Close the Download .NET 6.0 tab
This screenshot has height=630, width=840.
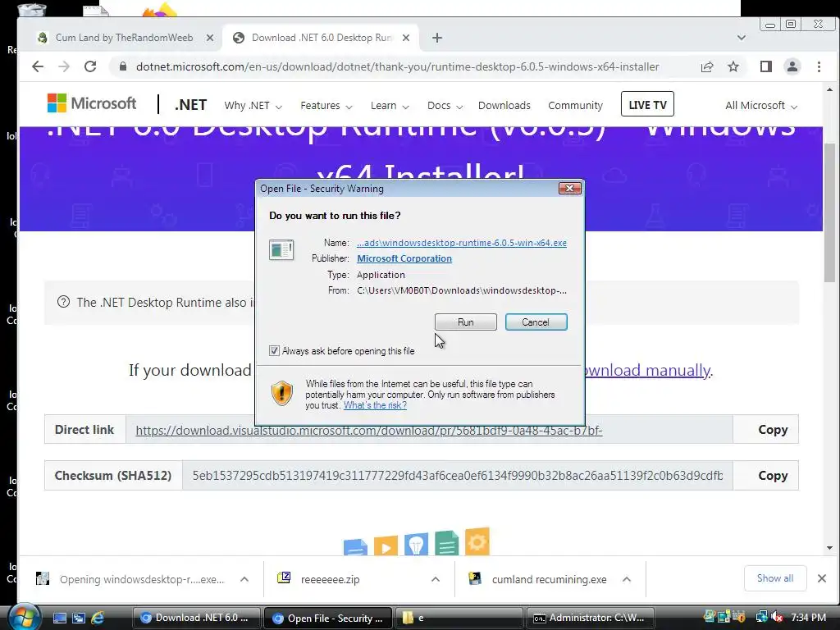coord(406,38)
